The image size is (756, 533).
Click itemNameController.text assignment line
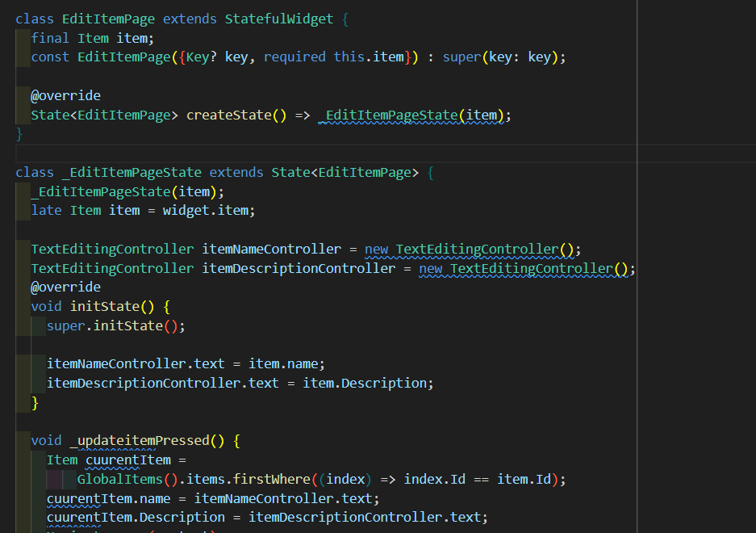pyautogui.click(x=141, y=363)
